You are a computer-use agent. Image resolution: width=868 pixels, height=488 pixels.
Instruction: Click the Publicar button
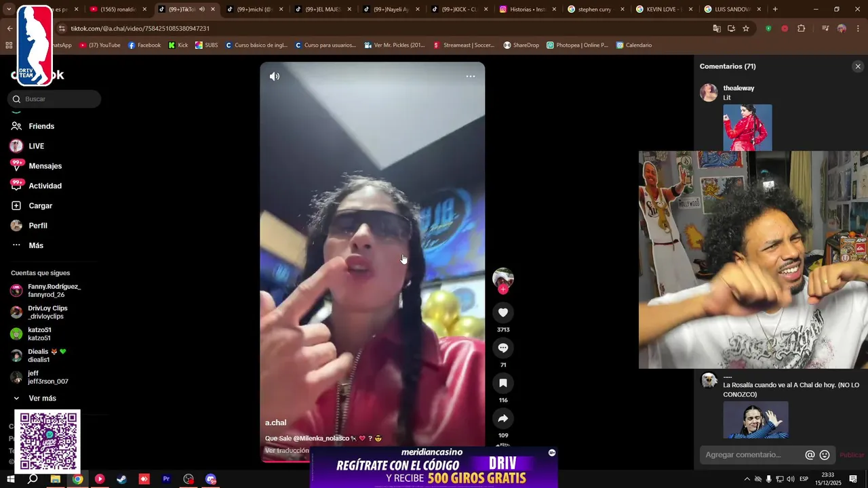[x=852, y=455]
